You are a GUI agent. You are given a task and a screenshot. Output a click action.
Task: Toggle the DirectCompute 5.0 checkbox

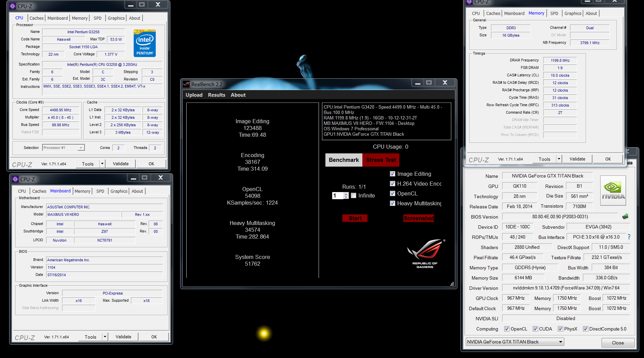(x=586, y=329)
